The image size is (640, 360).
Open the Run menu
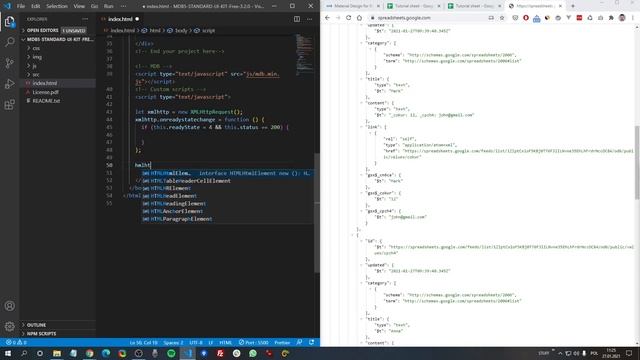point(109,6)
